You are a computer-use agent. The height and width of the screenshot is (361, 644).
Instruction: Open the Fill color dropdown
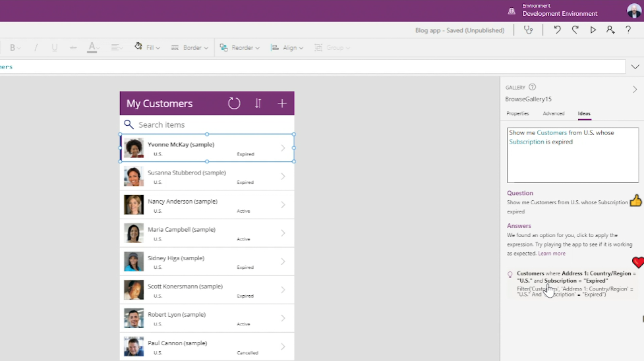(x=147, y=47)
